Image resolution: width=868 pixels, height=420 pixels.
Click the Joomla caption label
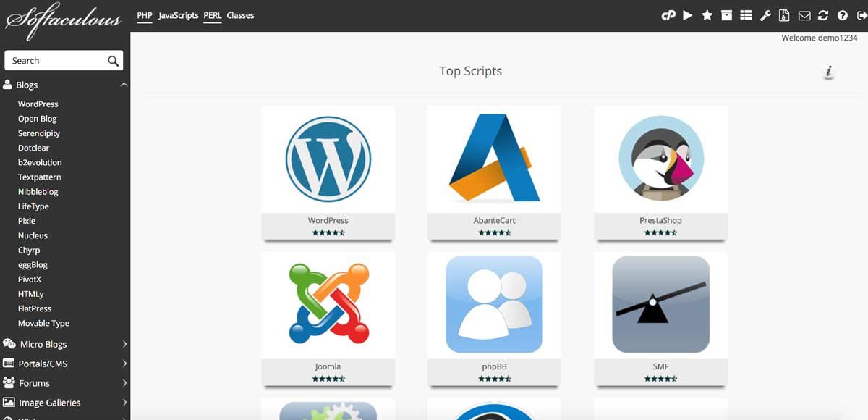(x=328, y=366)
